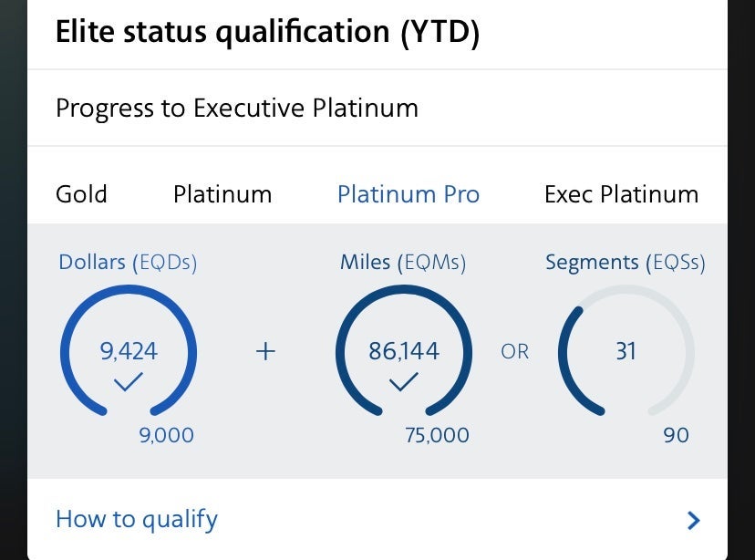Select the Gold status tab

81,194
